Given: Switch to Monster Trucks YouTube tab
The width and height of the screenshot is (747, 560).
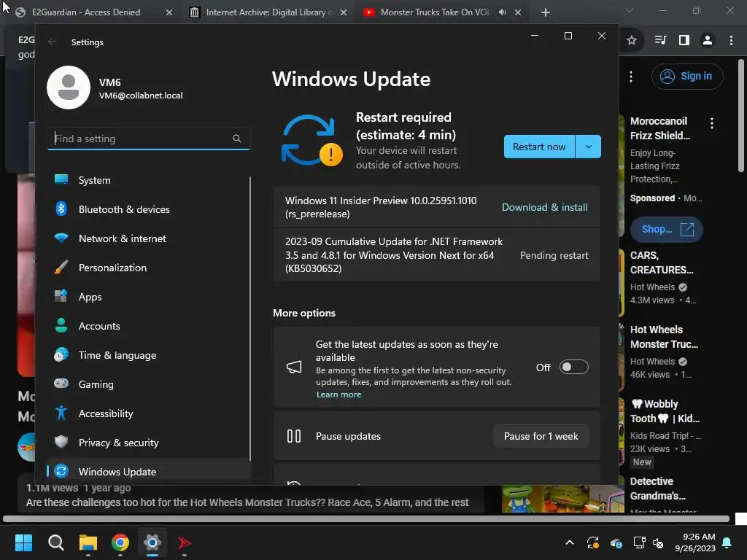Looking at the screenshot, I should tap(434, 12).
